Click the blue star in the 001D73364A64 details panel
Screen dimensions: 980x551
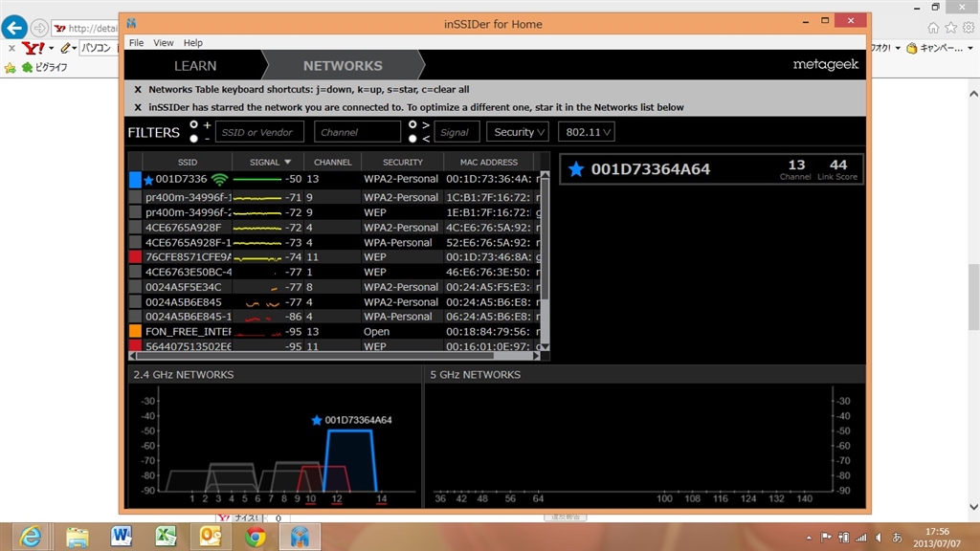pos(575,168)
